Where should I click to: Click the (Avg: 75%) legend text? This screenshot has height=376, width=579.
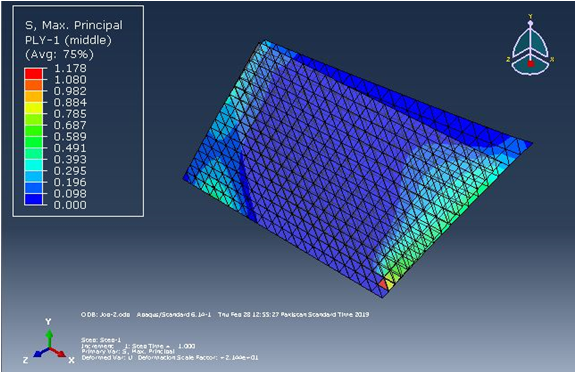tap(59, 55)
